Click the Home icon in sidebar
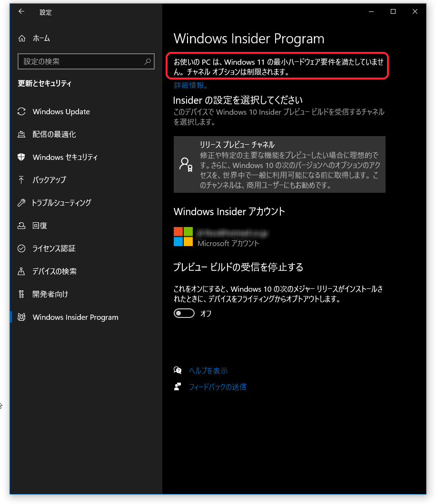Viewport: 436px width, 504px height. [x=21, y=39]
